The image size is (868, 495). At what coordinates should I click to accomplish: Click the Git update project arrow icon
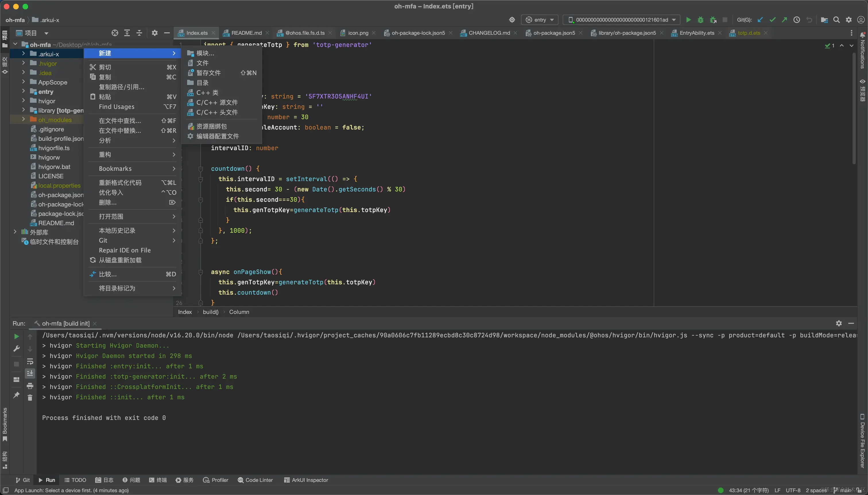point(760,20)
